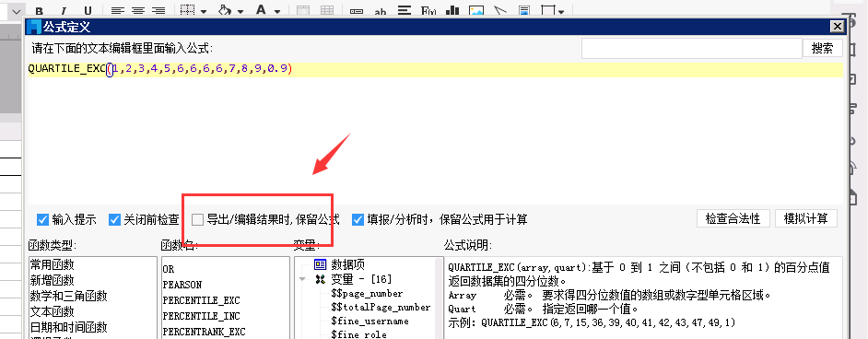Open the font size combo box arrow

pyautogui.click(x=17, y=11)
